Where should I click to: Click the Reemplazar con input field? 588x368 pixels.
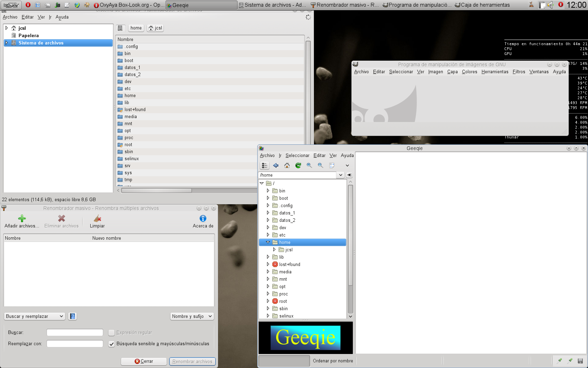(x=75, y=344)
